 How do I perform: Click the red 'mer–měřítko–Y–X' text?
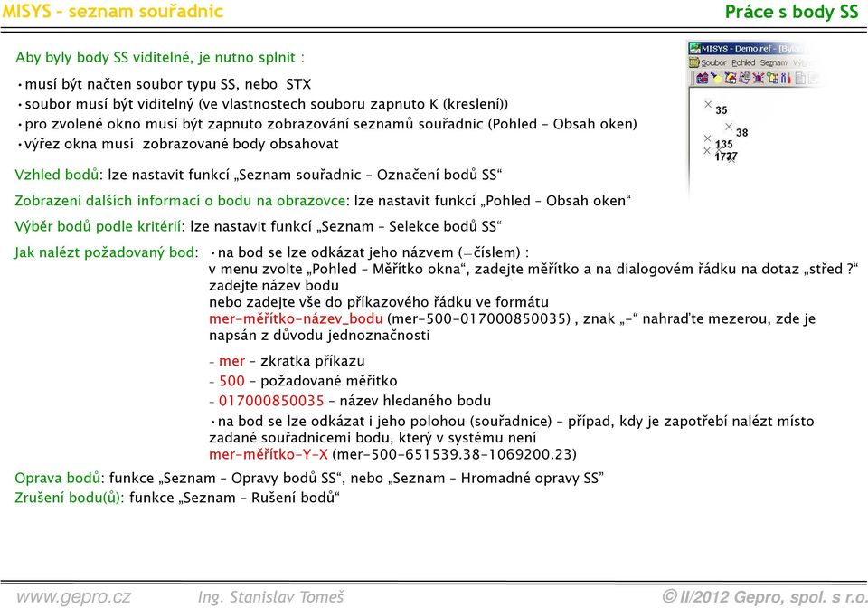[x=269, y=454]
